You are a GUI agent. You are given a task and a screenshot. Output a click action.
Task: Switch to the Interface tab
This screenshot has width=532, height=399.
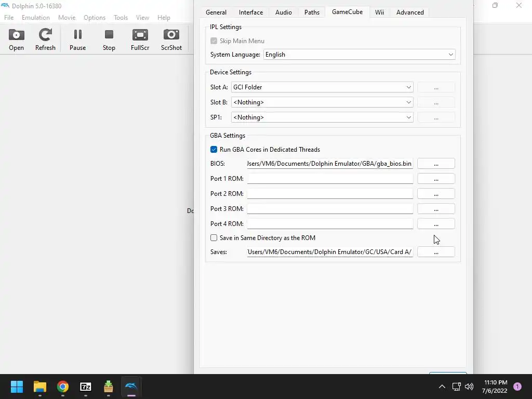coord(251,12)
